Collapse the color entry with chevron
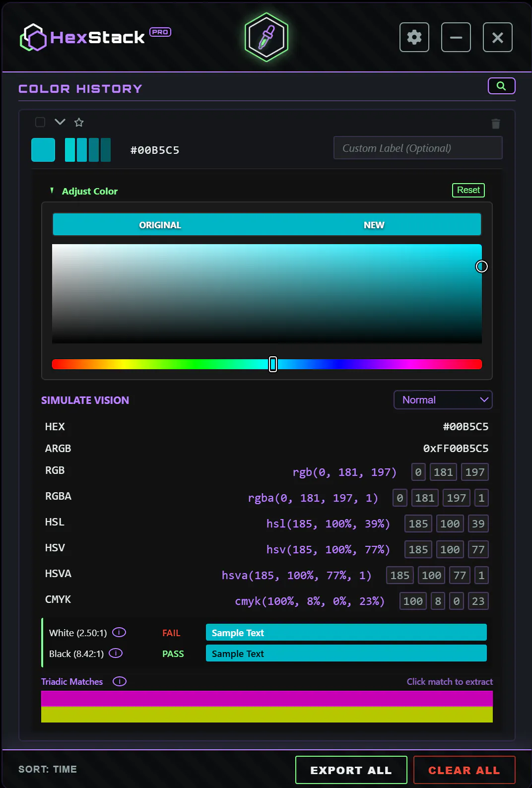This screenshot has width=532, height=788. (60, 122)
